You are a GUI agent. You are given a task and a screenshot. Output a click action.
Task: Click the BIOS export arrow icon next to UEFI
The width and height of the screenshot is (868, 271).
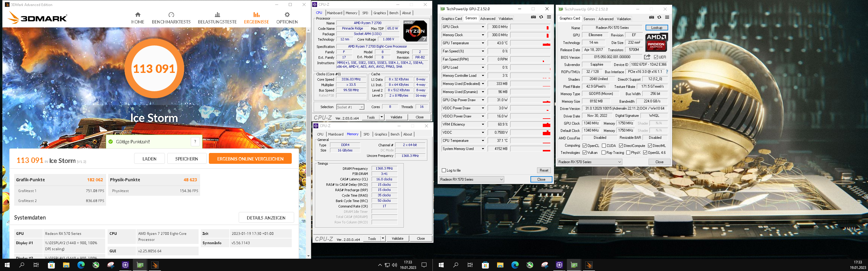point(647,57)
